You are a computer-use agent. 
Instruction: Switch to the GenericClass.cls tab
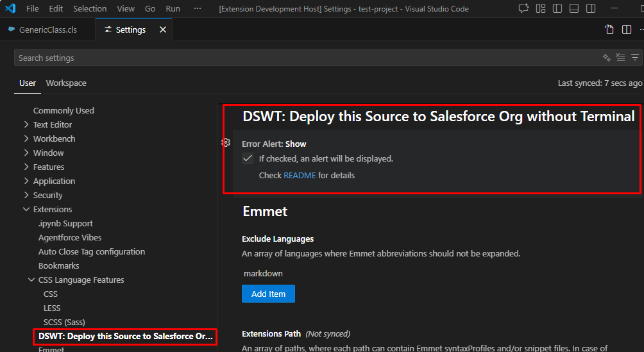click(x=47, y=29)
